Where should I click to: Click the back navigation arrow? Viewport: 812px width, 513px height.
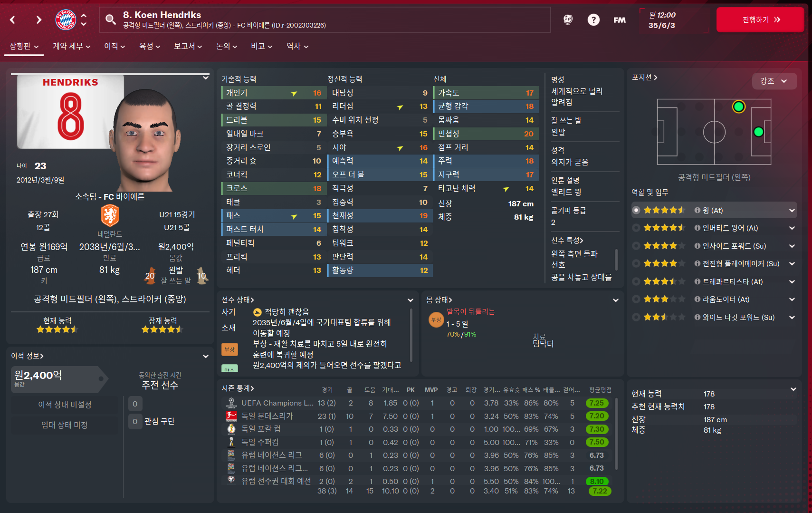pyautogui.click(x=13, y=19)
